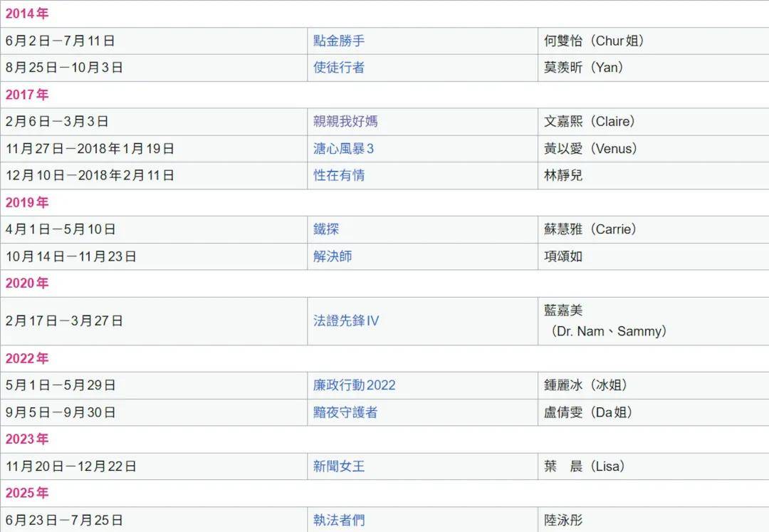
Task: Open the 點金勝手 link
Action: (x=339, y=41)
